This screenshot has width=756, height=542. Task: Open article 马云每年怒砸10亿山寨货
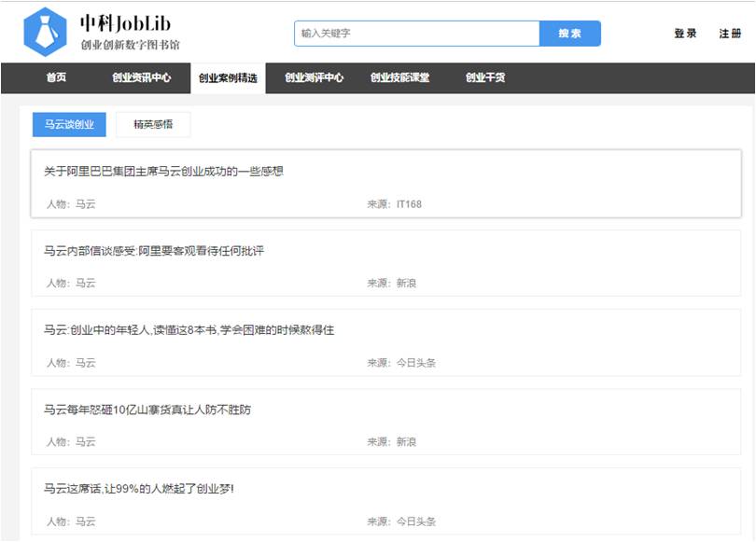(147, 410)
